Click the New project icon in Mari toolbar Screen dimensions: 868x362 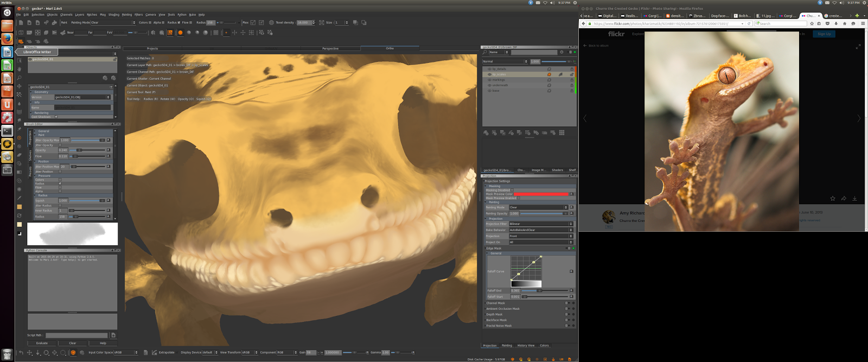pyautogui.click(x=21, y=23)
